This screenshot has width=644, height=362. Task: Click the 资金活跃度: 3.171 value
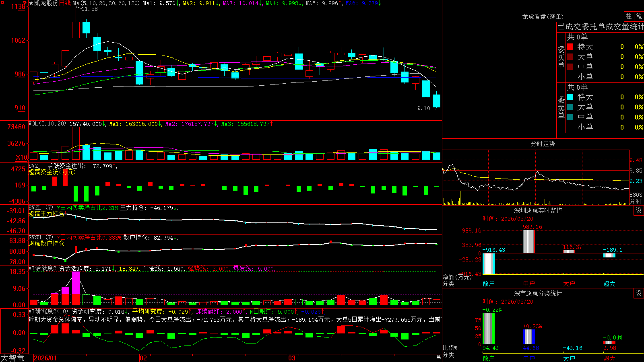[87, 268]
